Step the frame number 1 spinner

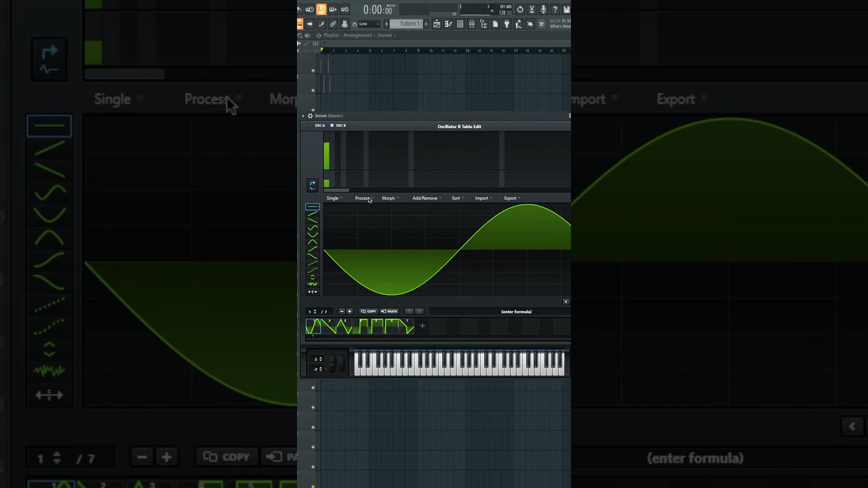[x=315, y=312]
